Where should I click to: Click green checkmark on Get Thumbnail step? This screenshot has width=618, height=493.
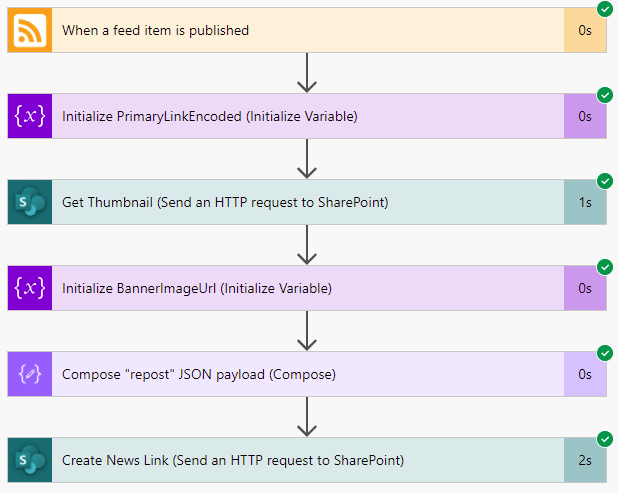pyautogui.click(x=605, y=181)
